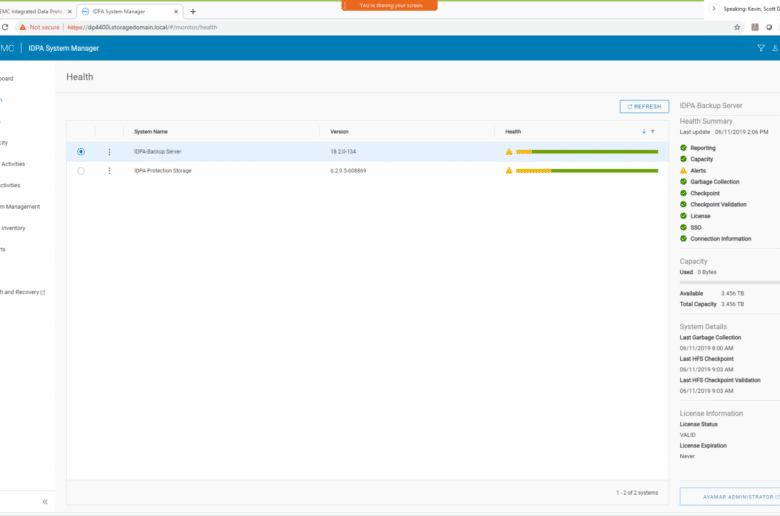Viewport: 780px width, 516px height.
Task: Click warning icon in IDPA-Backup Server health
Action: coord(509,152)
